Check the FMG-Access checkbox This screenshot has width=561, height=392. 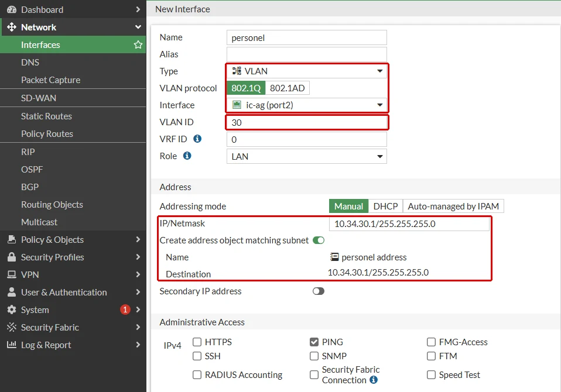[x=431, y=342]
